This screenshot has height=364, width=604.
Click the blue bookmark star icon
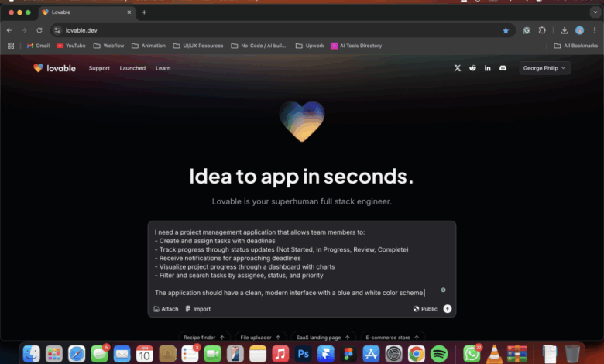tap(506, 30)
